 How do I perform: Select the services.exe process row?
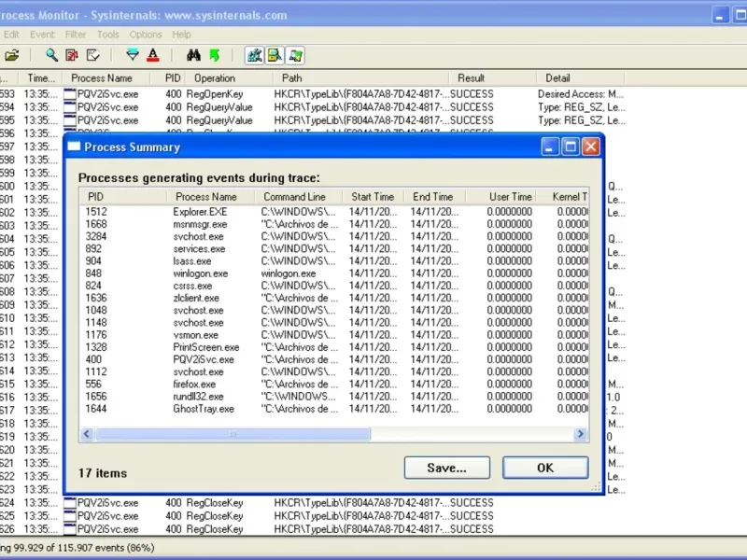[334, 248]
